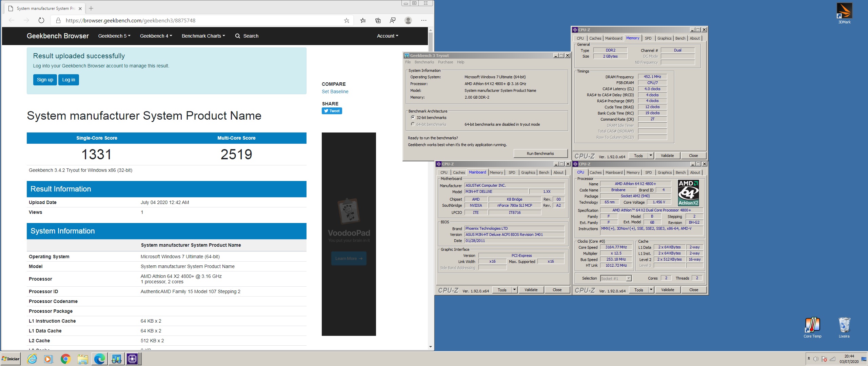Click Tools button in CPU-Z CPU window
Screen dimensions: 868x366
(x=639, y=290)
